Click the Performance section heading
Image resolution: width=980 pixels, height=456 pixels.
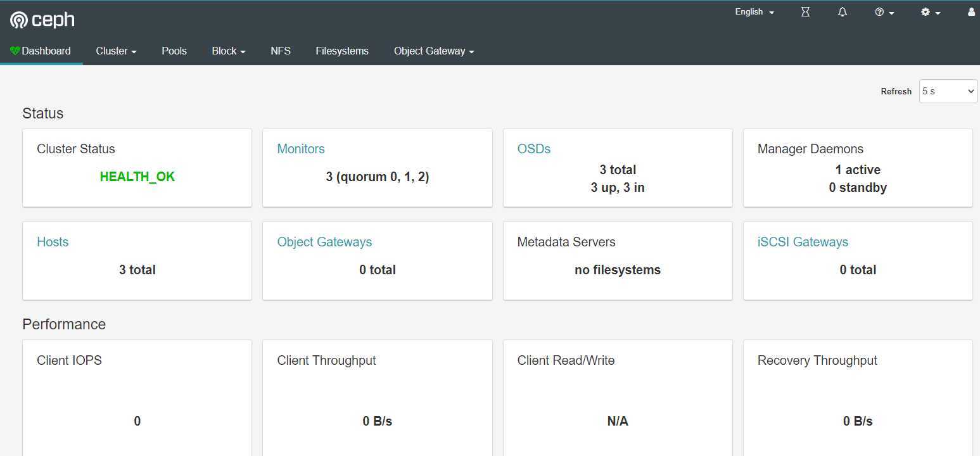(x=64, y=324)
